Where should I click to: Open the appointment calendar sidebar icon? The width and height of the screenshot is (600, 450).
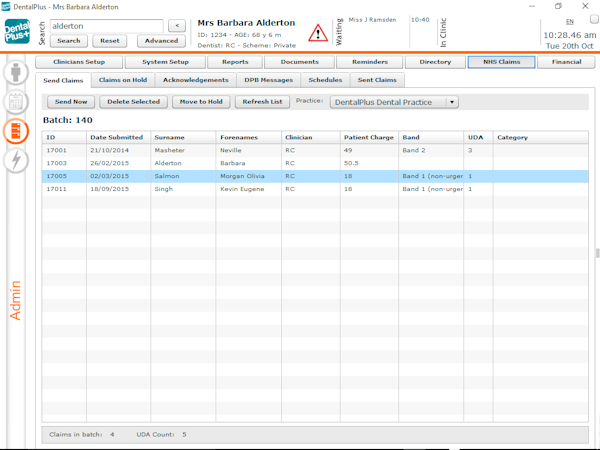coord(17,102)
